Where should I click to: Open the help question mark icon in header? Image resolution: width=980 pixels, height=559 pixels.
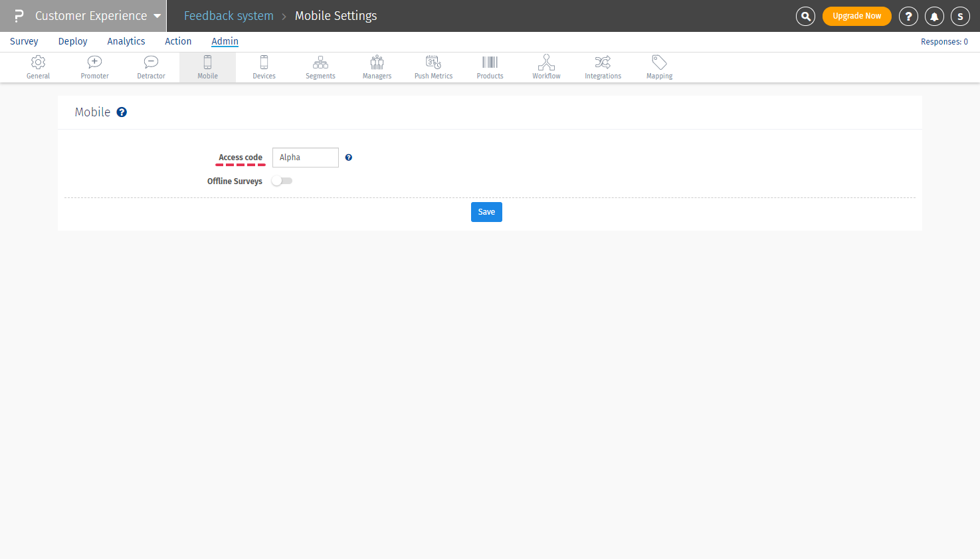908,16
